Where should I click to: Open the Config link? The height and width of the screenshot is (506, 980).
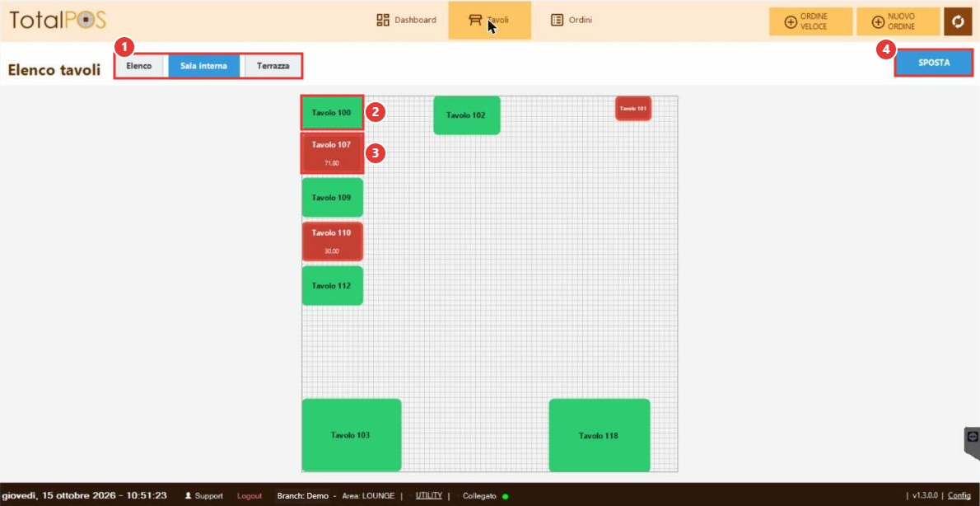coord(959,495)
